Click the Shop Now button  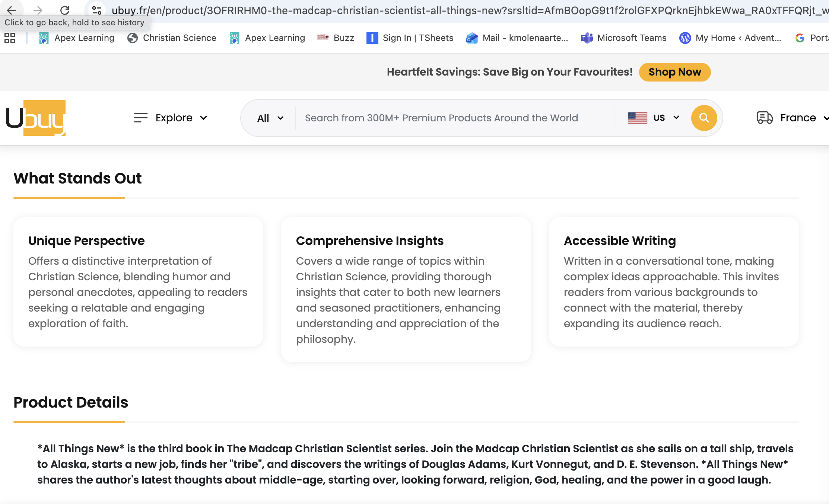click(x=674, y=72)
